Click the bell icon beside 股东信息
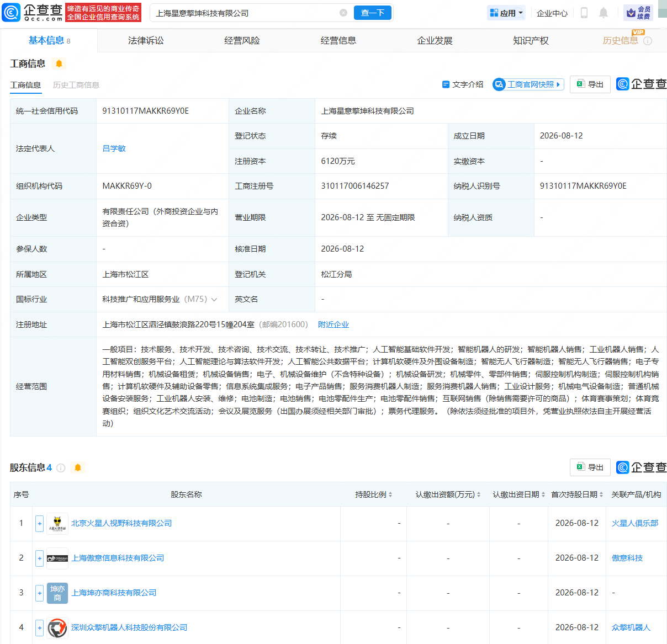The width and height of the screenshot is (667, 644). click(78, 467)
